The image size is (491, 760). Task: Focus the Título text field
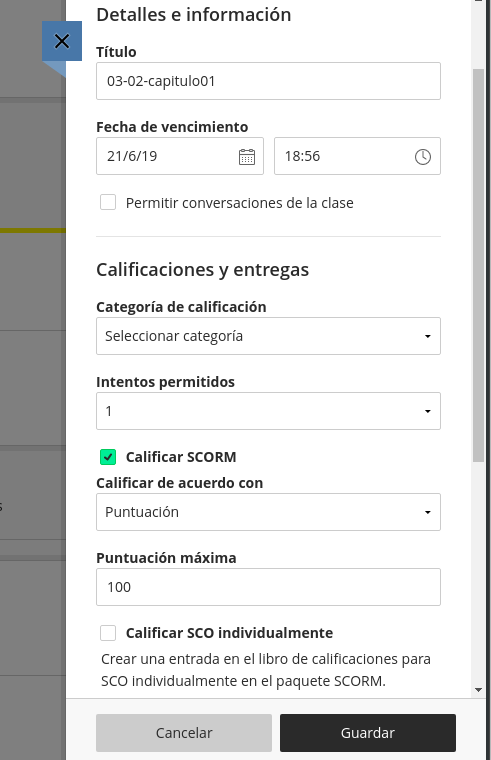point(268,81)
